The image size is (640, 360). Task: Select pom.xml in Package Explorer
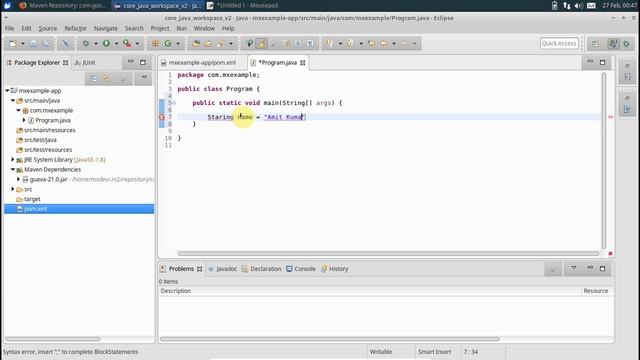coord(79,209)
